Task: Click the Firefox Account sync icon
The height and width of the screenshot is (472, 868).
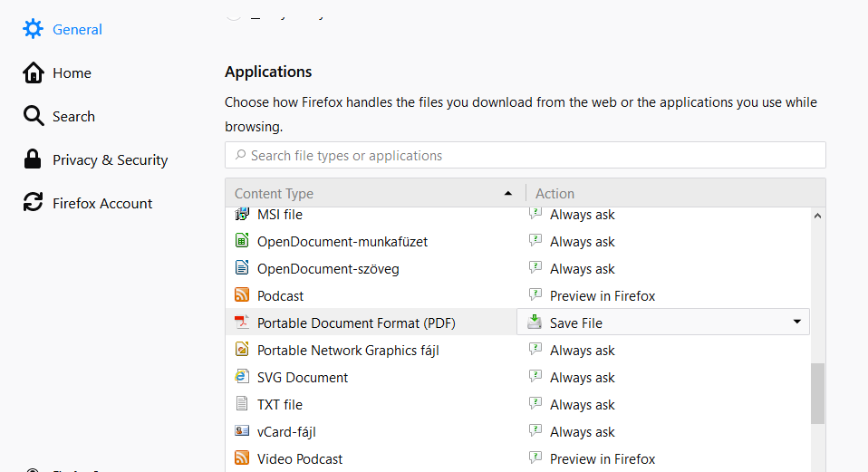Action: click(x=33, y=202)
